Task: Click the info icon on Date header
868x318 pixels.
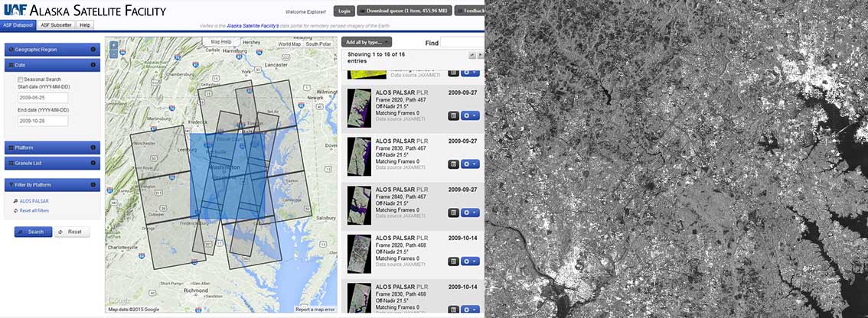Action: [93, 65]
